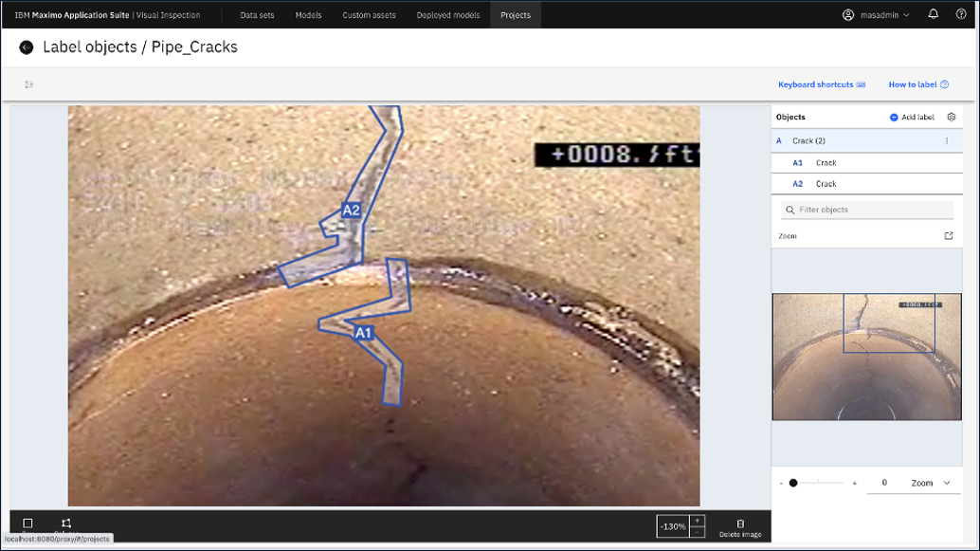Screen dimensions: 980x551
Task: Click the plus next to zoom slider
Action: click(x=854, y=483)
